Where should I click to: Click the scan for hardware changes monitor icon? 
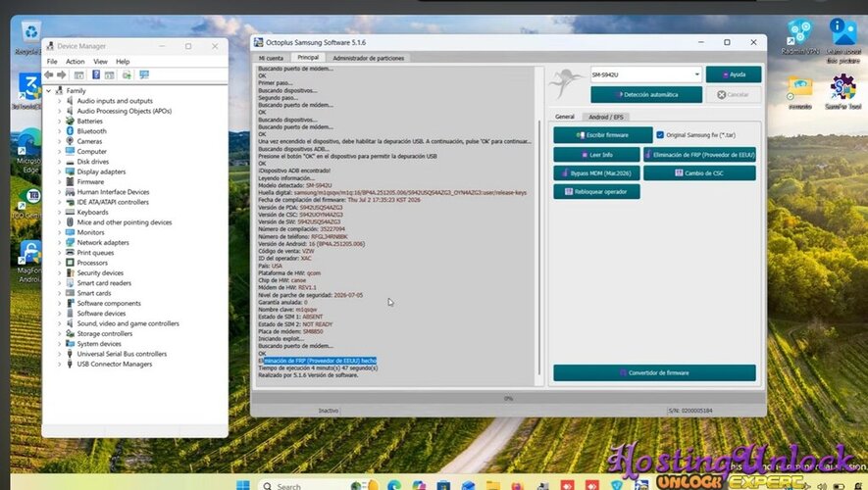tap(144, 74)
